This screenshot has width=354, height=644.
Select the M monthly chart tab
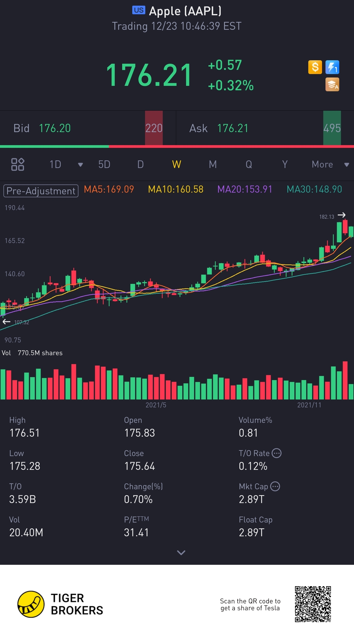click(x=213, y=165)
